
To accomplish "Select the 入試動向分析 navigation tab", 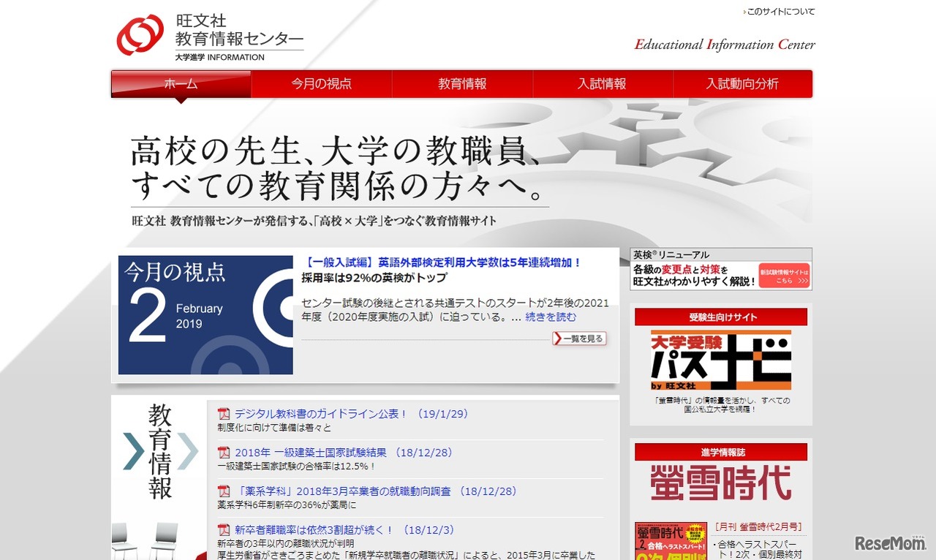I will click(743, 84).
